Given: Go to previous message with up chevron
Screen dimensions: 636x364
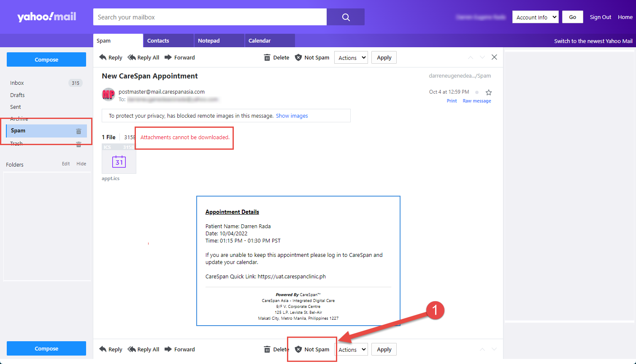Looking at the screenshot, I should click(471, 57).
